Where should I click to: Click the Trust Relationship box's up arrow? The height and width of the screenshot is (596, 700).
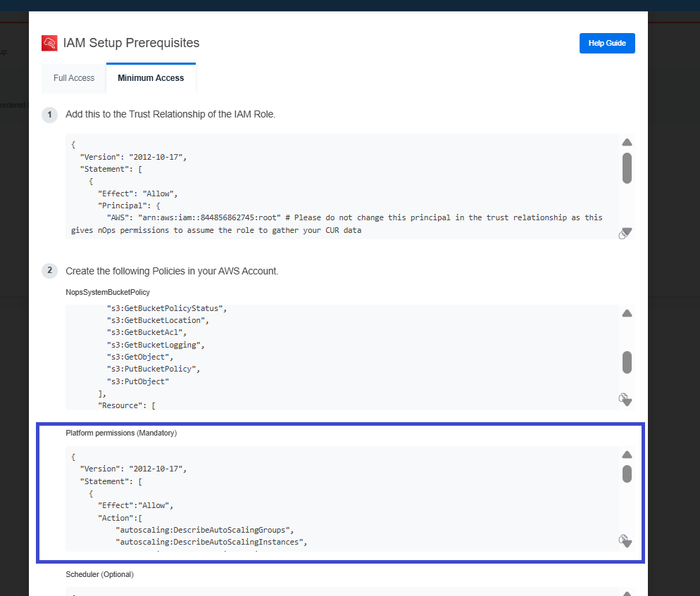click(627, 142)
